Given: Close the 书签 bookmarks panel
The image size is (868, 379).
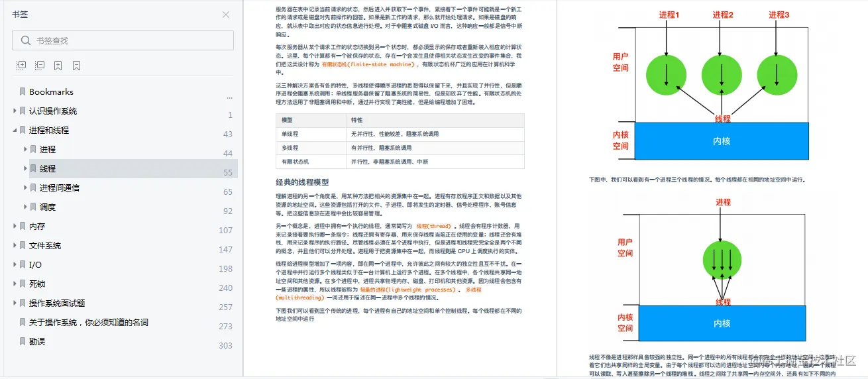Looking at the screenshot, I should point(226,15).
